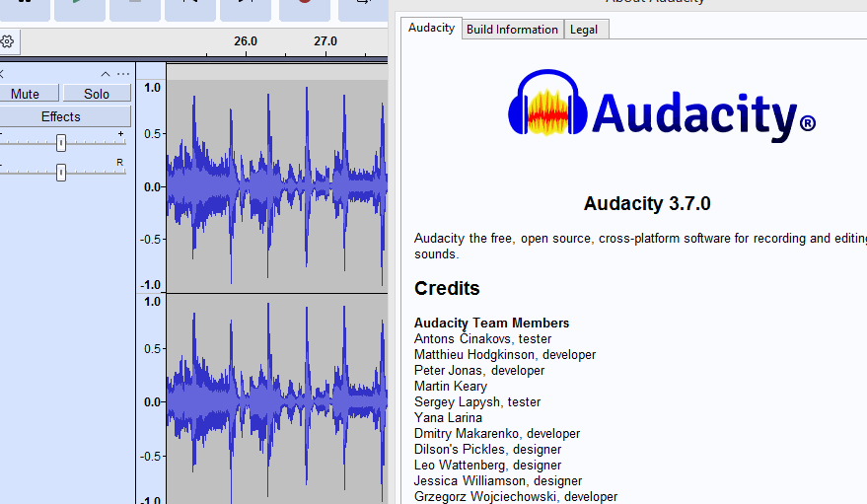Viewport: 867px width, 504px height.
Task: Click the Audacity headphones logo
Action: pyautogui.click(x=547, y=103)
